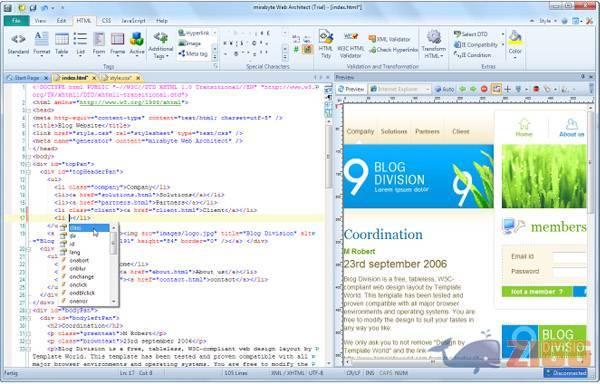Screen dimensions: 600x384
Task: Open the stylesheet document tab
Action: tap(120, 78)
